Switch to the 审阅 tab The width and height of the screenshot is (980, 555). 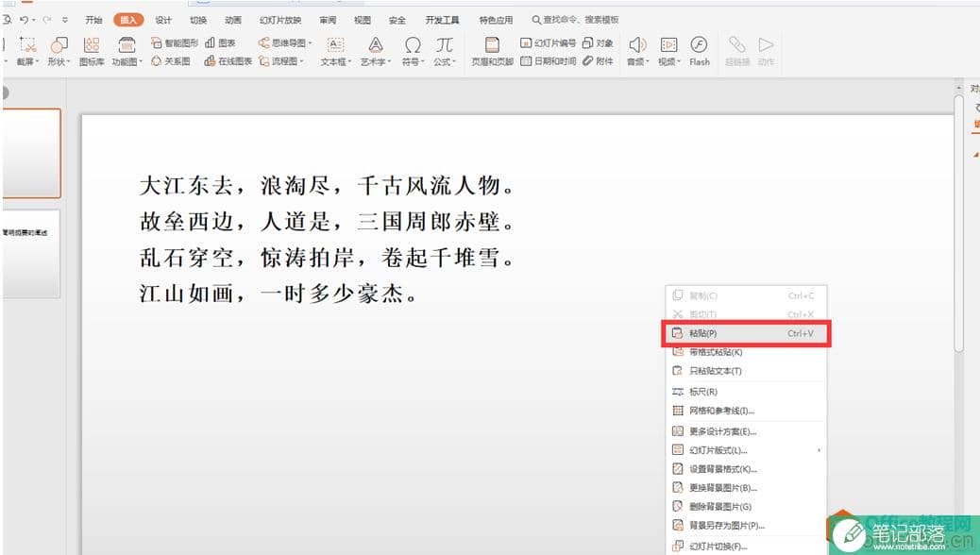coord(329,20)
